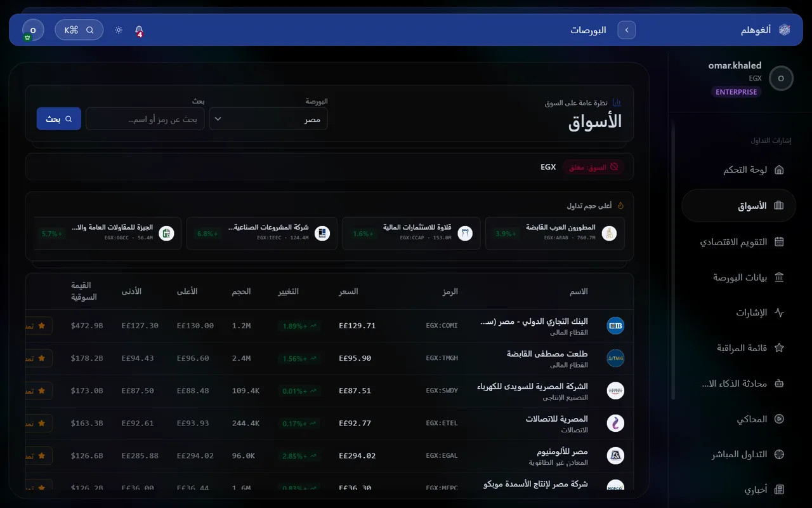Open طلعت مصطفى القابضة stock name
This screenshot has height=508, width=812.
(x=547, y=354)
